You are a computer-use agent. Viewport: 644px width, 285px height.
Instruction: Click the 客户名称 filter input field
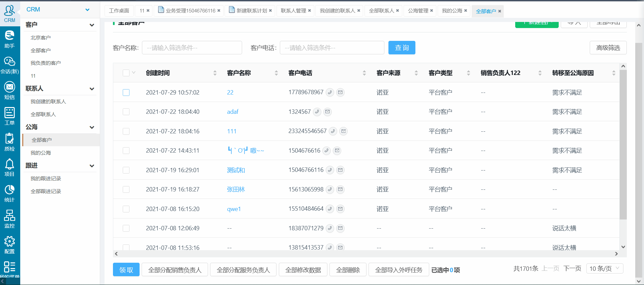click(192, 48)
